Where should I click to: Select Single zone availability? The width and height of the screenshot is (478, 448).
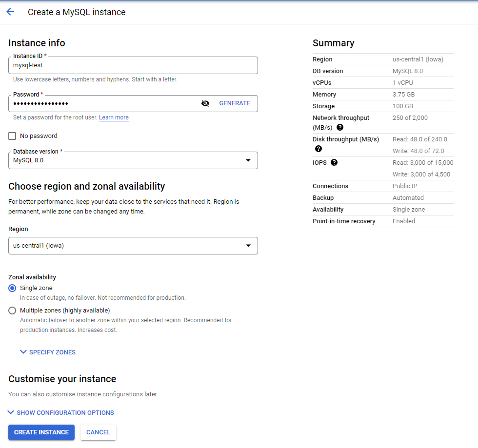click(13, 288)
